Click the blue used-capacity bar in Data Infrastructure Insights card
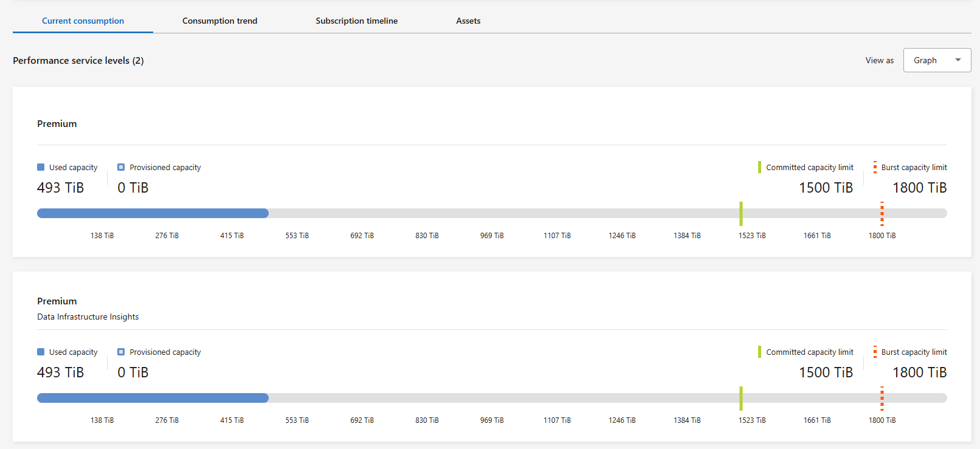The image size is (980, 449). coord(153,398)
